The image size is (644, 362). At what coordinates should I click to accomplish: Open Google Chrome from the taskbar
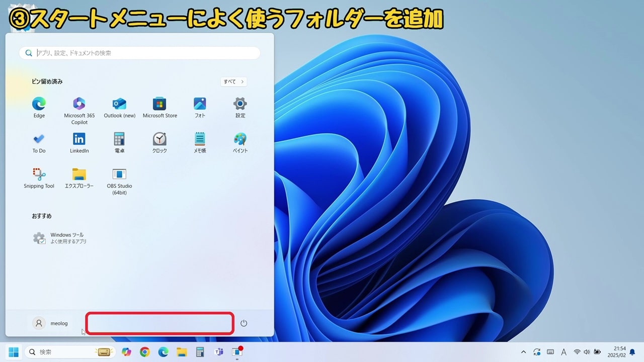point(145,352)
